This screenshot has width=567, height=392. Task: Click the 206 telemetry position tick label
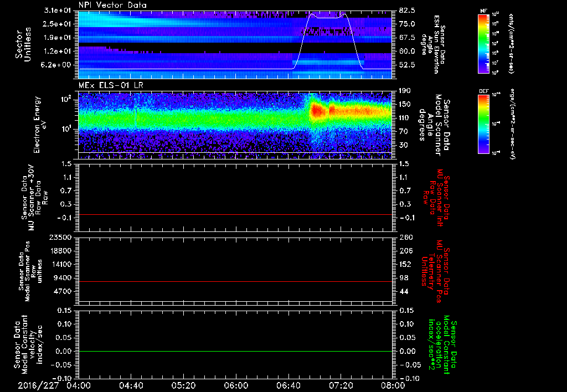click(405, 251)
